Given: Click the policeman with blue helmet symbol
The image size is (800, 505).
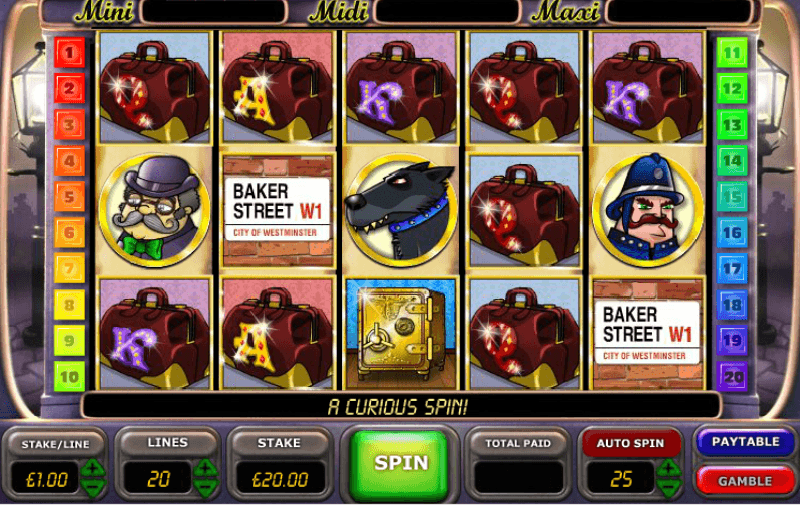Looking at the screenshot, I should pyautogui.click(x=647, y=209).
